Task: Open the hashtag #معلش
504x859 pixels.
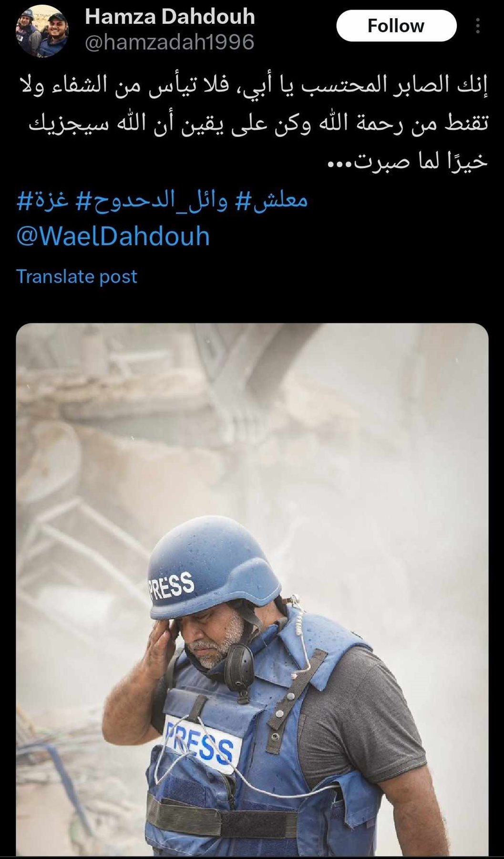Action: pos(272,199)
